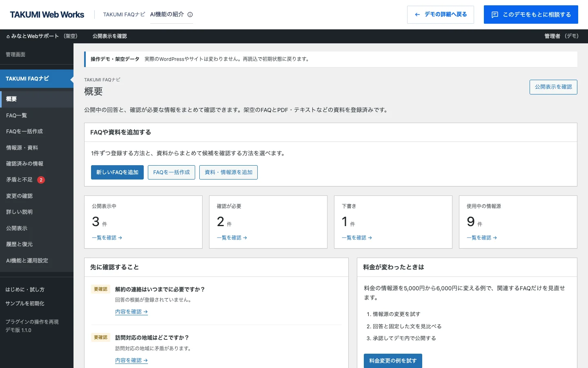Click the outlined FAQを一括作成 button
Image resolution: width=588 pixels, height=368 pixels.
[x=171, y=172]
